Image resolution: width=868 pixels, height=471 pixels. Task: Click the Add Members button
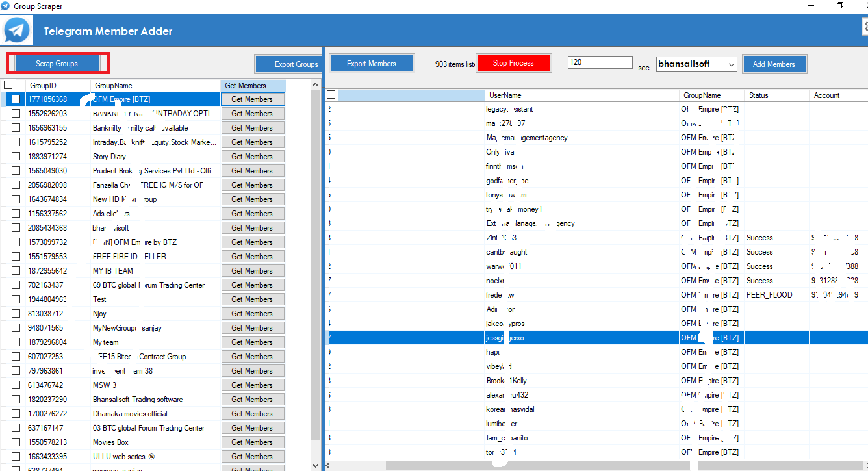[774, 64]
